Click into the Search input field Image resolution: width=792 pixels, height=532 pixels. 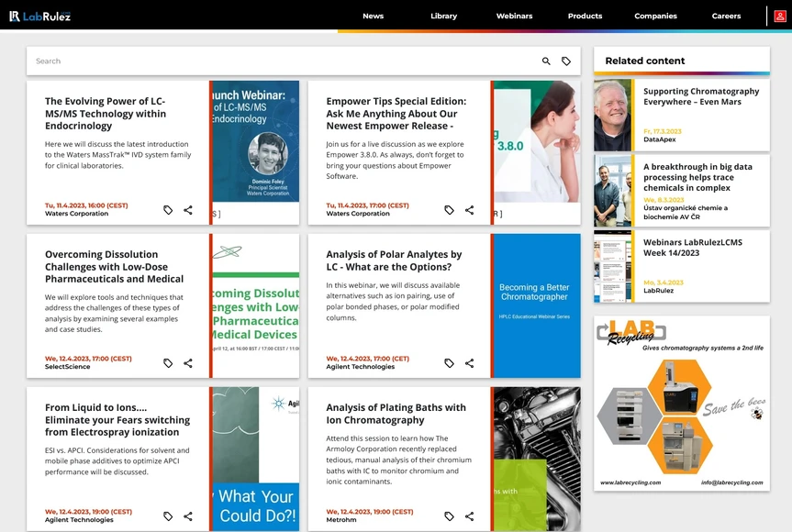coord(283,61)
